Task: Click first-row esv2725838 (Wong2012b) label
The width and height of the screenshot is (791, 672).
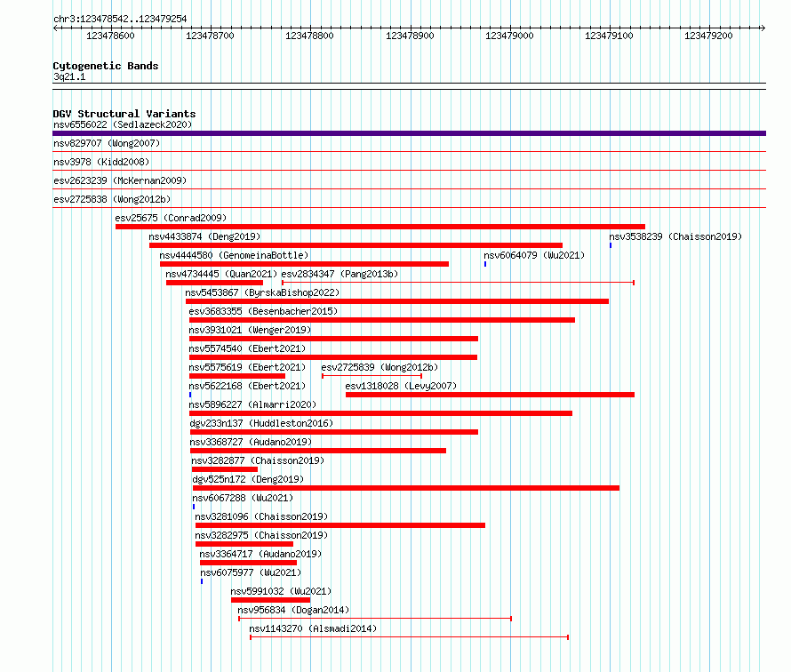Action: 112,199
